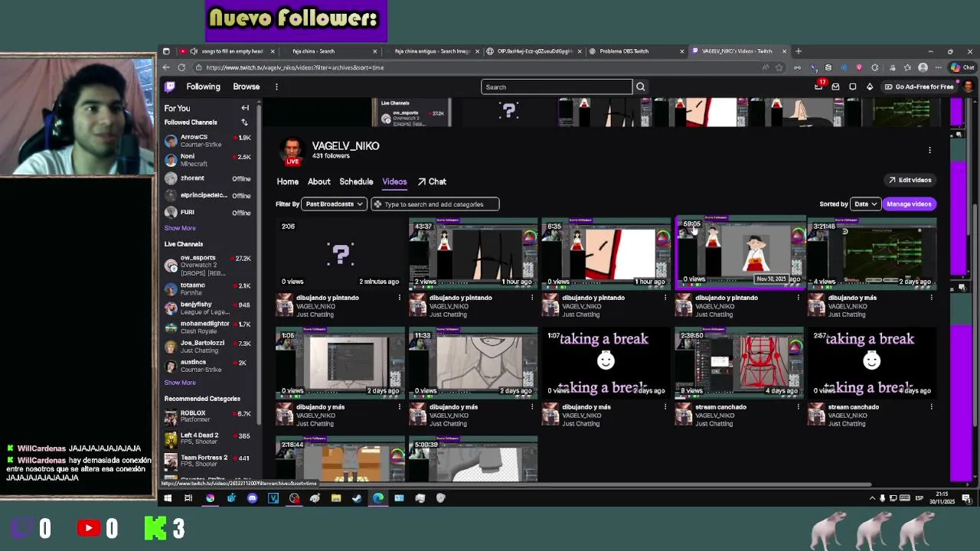Open Left 4 Dead 2 recommended category

(207, 439)
